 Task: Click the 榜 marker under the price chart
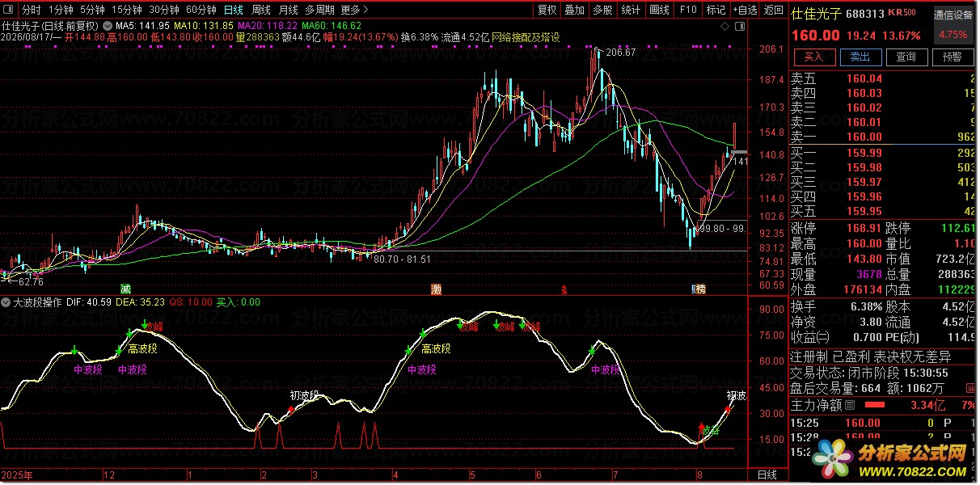pos(700,289)
